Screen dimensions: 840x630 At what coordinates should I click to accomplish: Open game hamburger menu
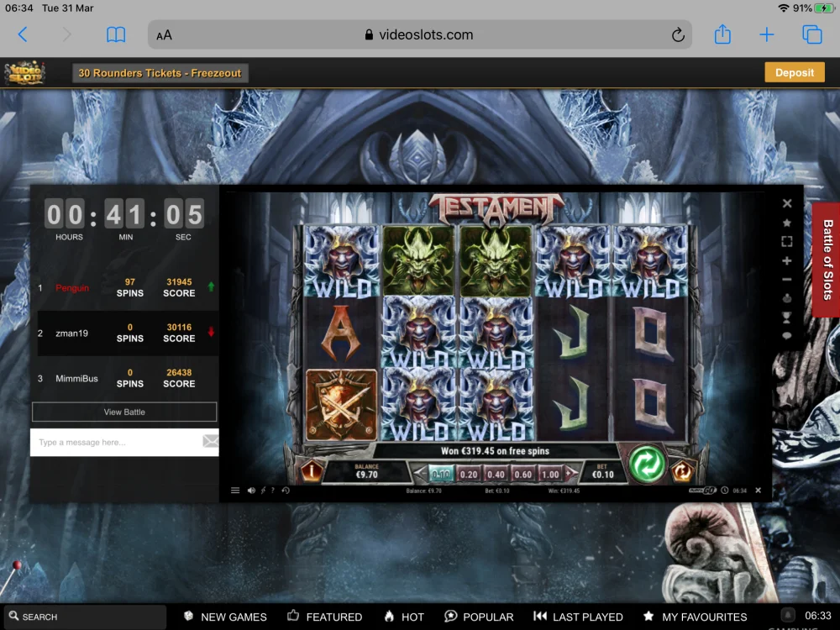tap(234, 491)
